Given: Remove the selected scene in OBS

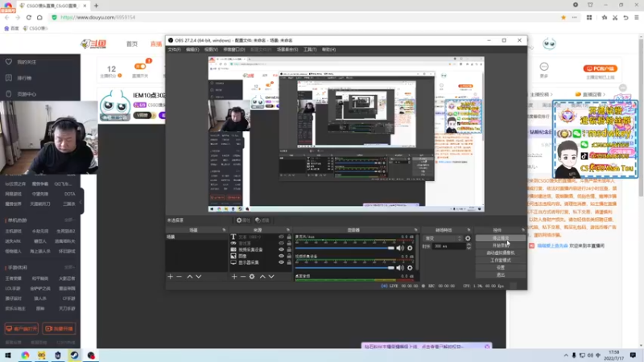Looking at the screenshot, I should [179, 277].
